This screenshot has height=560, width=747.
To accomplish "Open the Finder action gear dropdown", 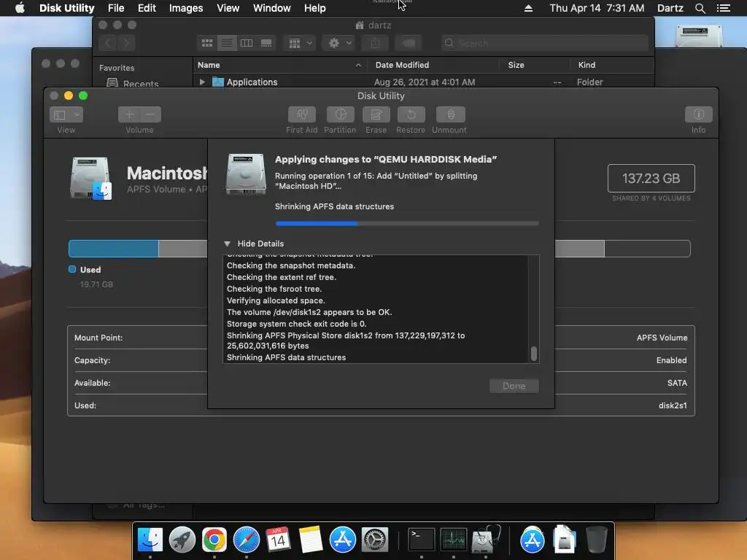I will (x=338, y=43).
